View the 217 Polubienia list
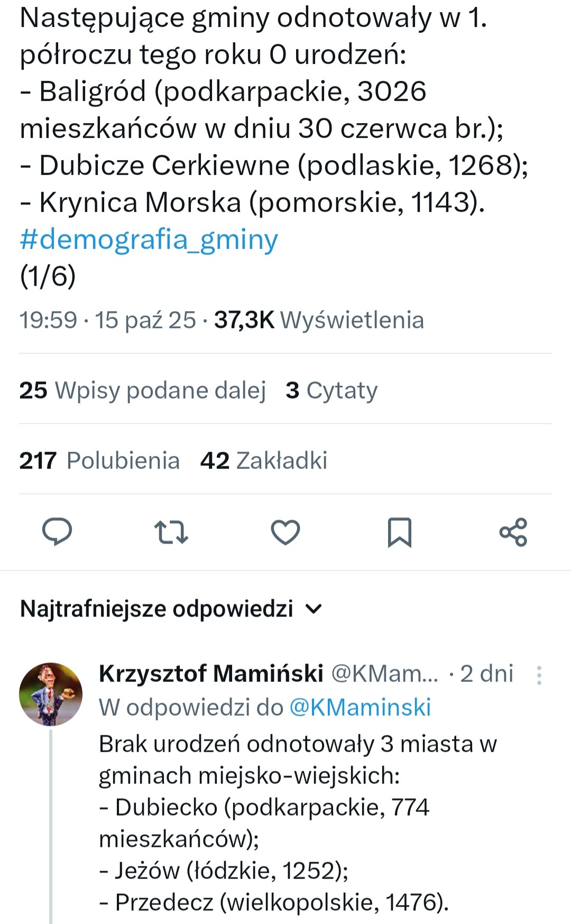This screenshot has height=924, width=571. tap(99, 460)
